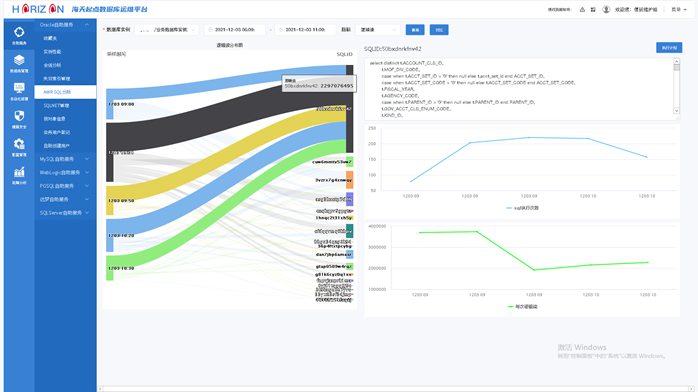Image resolution: width=698 pixels, height=392 pixels.
Task: Expand the SQLServer self-service menu group
Action: pos(65,213)
